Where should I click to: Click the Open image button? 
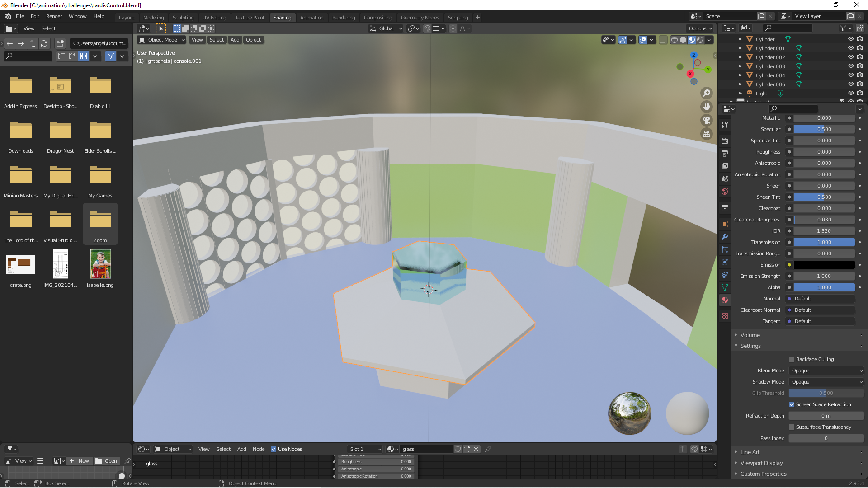[107, 461]
